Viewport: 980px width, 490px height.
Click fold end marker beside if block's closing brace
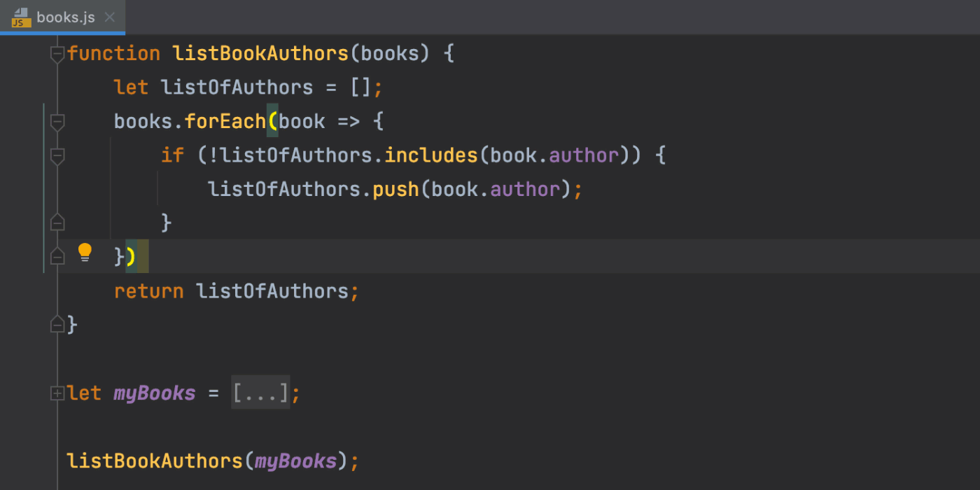click(57, 223)
